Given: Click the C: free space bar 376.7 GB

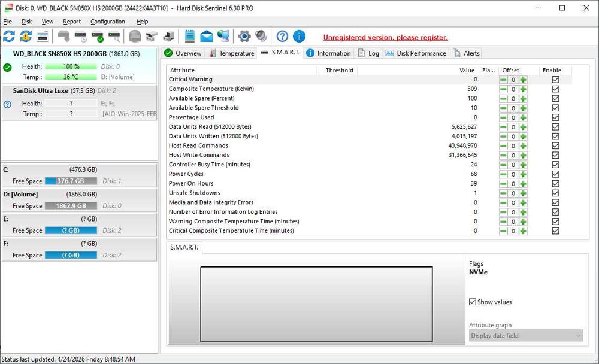Looking at the screenshot, I should pos(71,181).
